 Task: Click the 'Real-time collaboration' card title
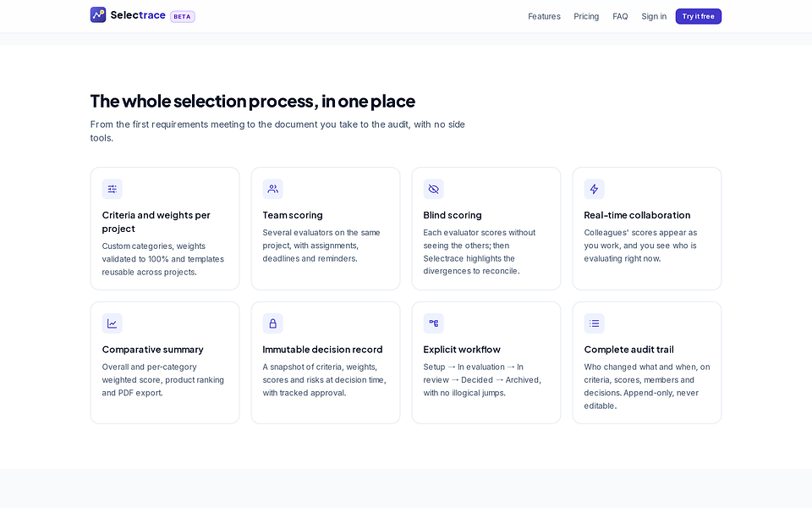pos(637,215)
